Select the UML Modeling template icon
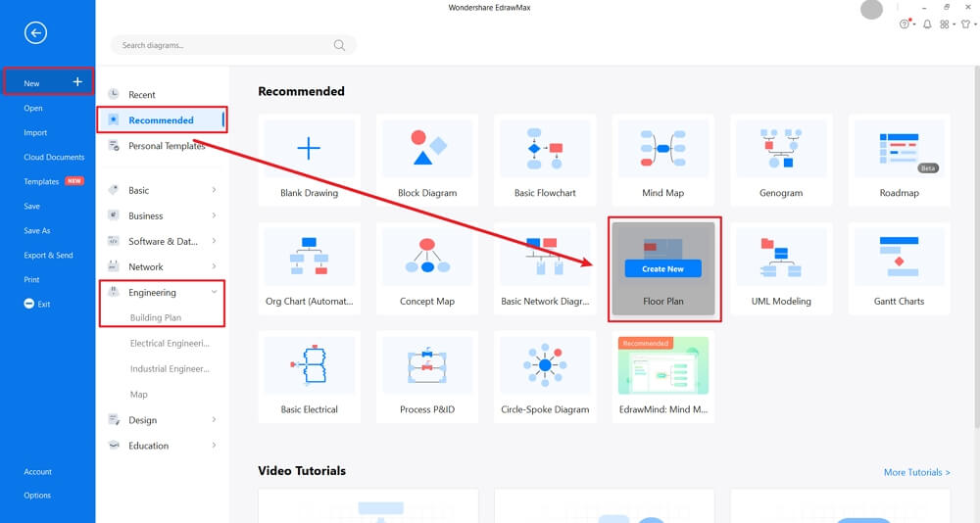 (x=781, y=257)
